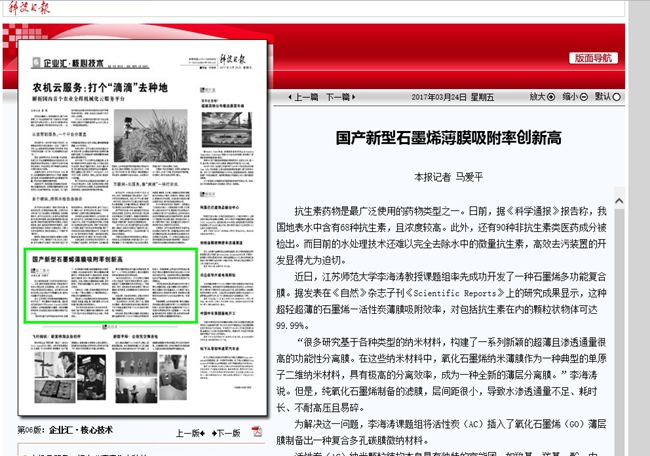The height and width of the screenshot is (456, 650).
Task: Open the PDF download icon
Action: (256, 432)
